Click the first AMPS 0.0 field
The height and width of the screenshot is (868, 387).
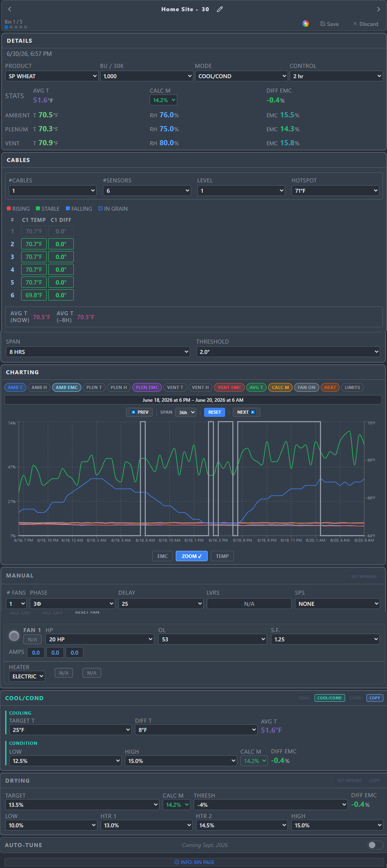[36, 652]
